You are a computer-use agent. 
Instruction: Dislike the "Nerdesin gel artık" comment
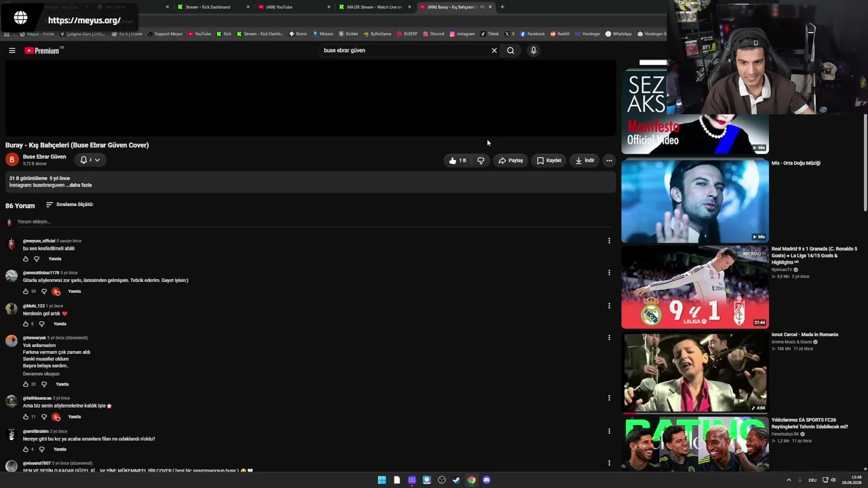click(41, 324)
